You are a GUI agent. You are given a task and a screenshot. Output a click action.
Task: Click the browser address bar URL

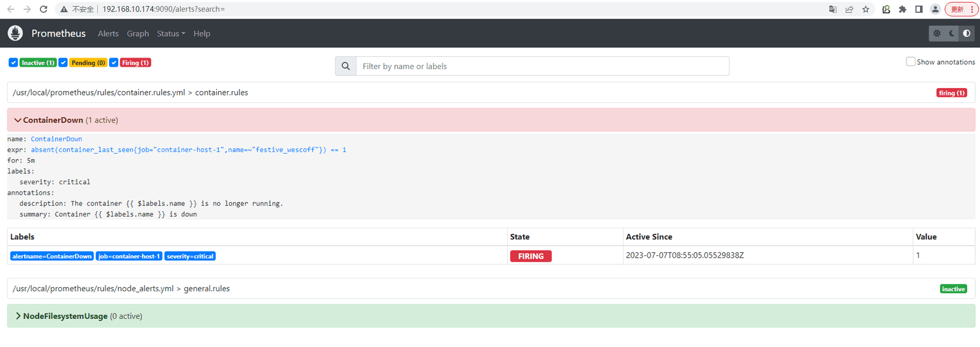click(164, 9)
